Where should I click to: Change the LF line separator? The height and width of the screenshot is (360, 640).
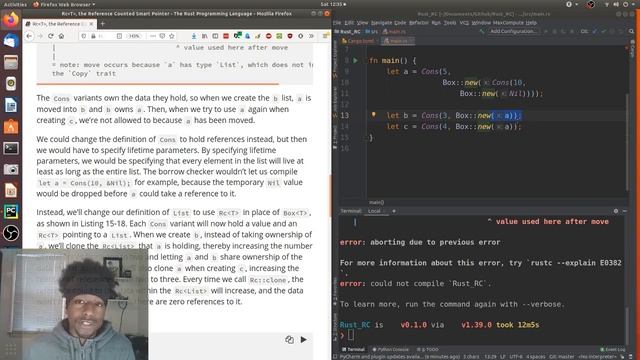pos(503,357)
